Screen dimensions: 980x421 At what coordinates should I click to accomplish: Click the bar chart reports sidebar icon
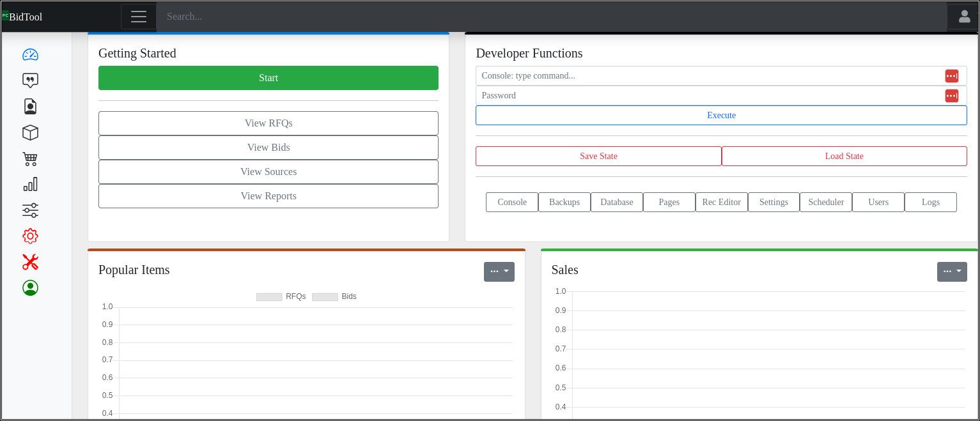(30, 185)
